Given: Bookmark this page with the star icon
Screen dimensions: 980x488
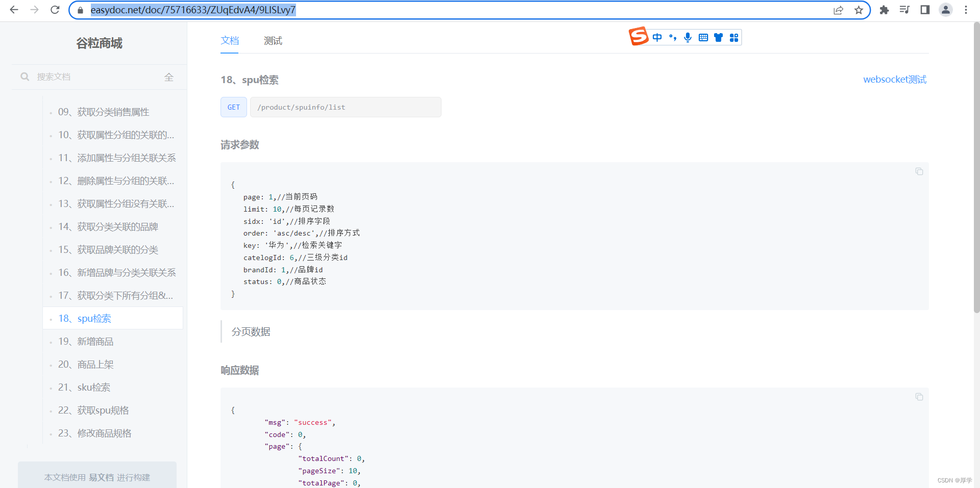Looking at the screenshot, I should coord(859,10).
